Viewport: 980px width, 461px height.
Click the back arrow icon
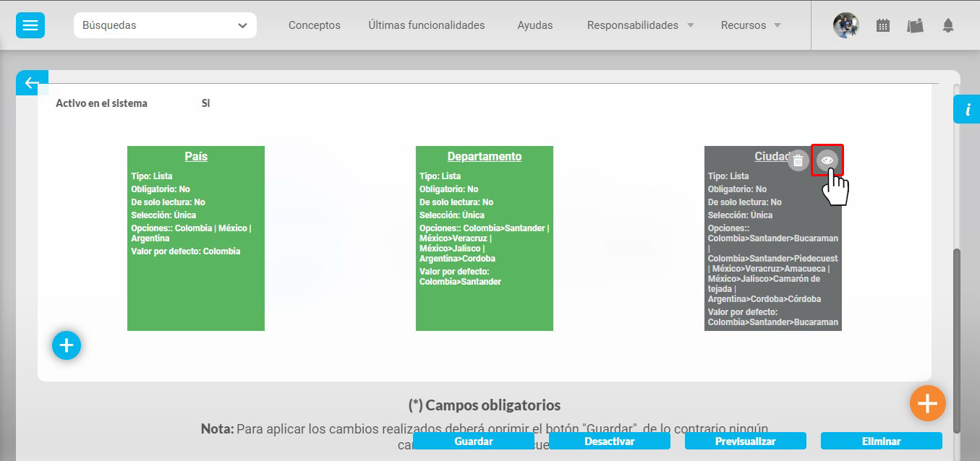tap(32, 83)
